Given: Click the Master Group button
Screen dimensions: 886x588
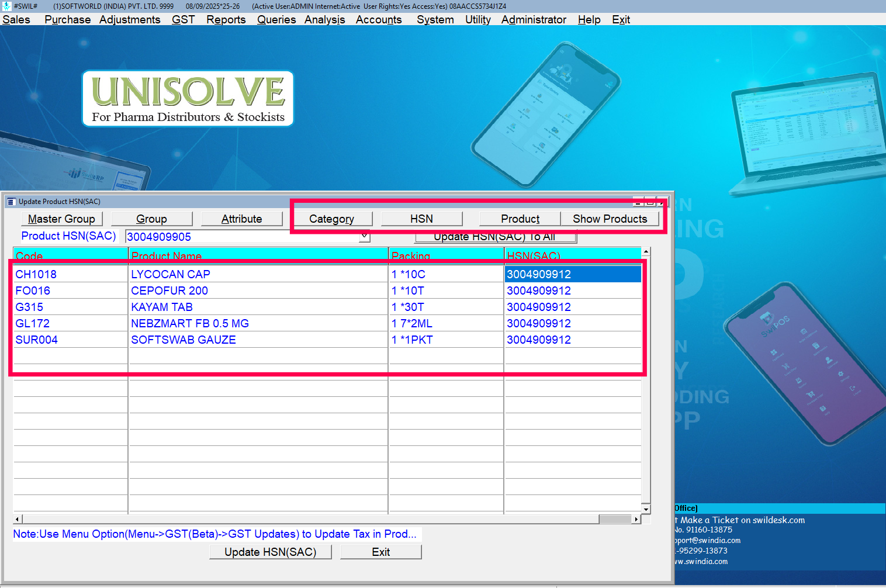Looking at the screenshot, I should click(x=61, y=219).
